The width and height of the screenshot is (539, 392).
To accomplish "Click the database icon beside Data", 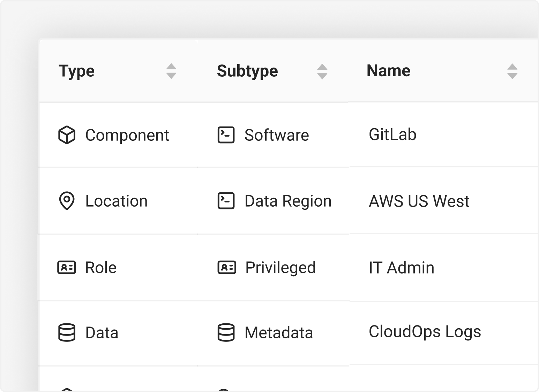I will coord(67,332).
